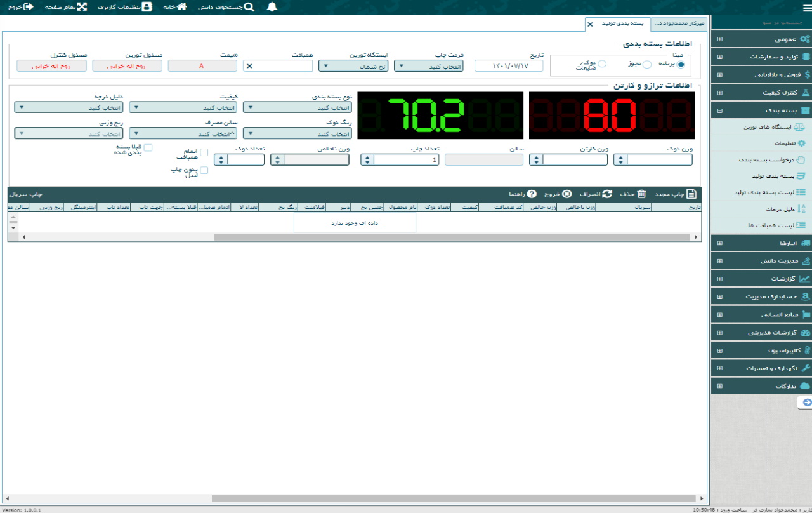Close the بسته بندی تولید tab
The height and width of the screenshot is (513, 812).
point(590,24)
